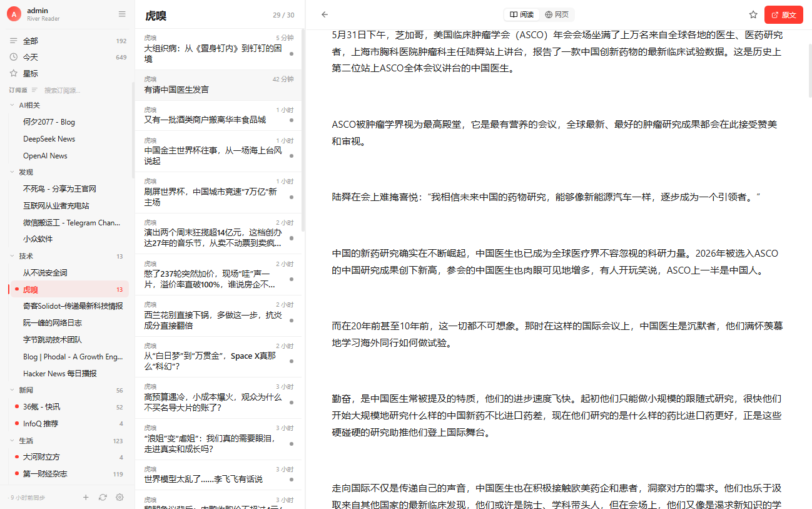This screenshot has height=509, width=812.
Task: Open the 世界模型太乱了 李飞飞 article
Action: coord(218,475)
